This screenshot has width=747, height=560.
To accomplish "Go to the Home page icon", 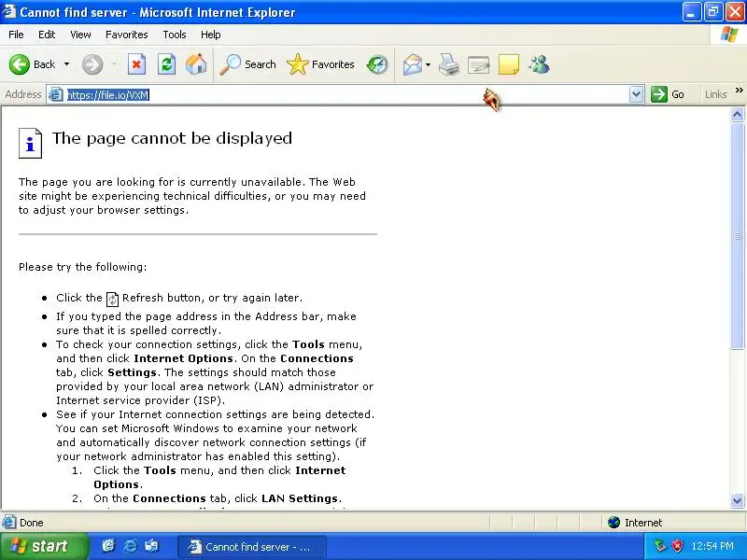I will click(196, 64).
